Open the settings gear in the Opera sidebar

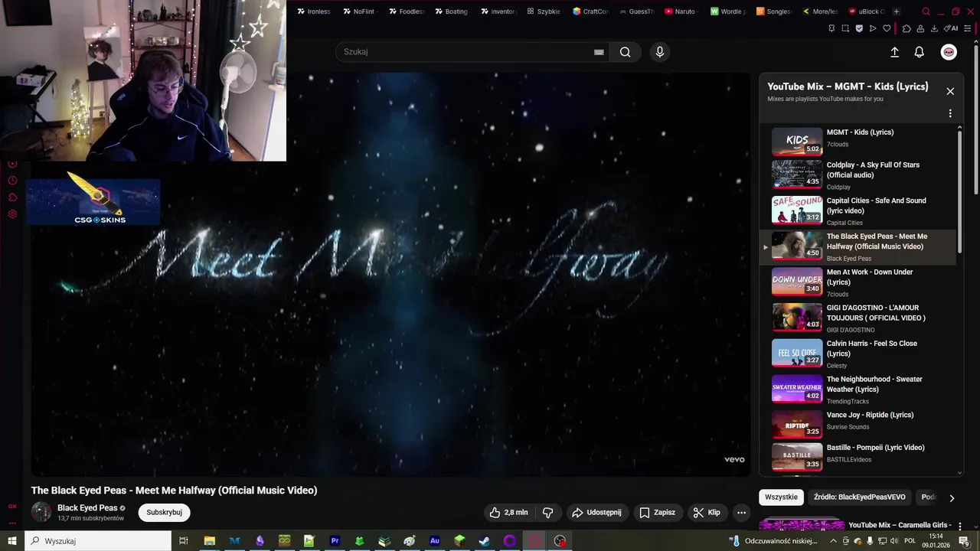click(12, 214)
